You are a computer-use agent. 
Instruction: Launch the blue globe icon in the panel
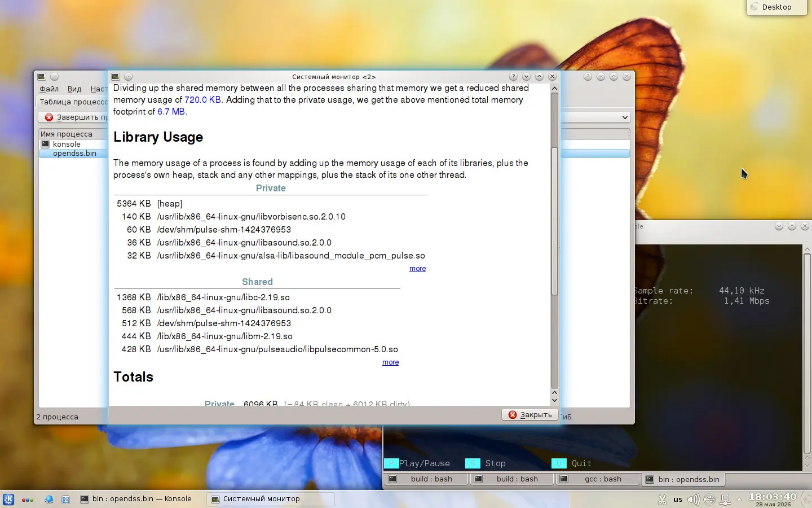tap(48, 500)
